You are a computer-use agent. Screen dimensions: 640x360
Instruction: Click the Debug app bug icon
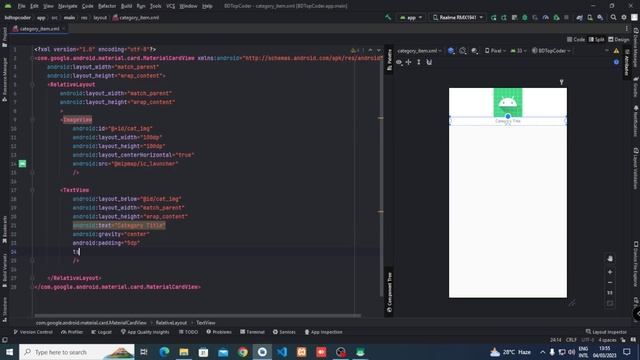click(x=524, y=18)
